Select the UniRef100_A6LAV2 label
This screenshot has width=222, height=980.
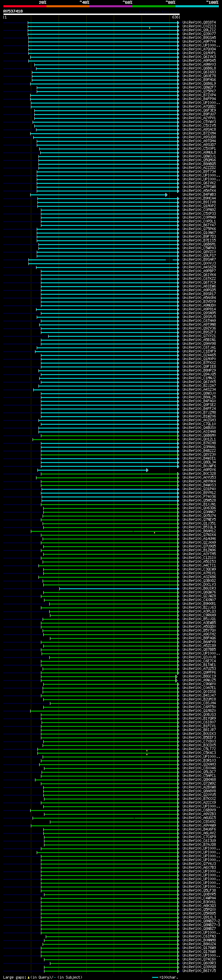click(199, 833)
